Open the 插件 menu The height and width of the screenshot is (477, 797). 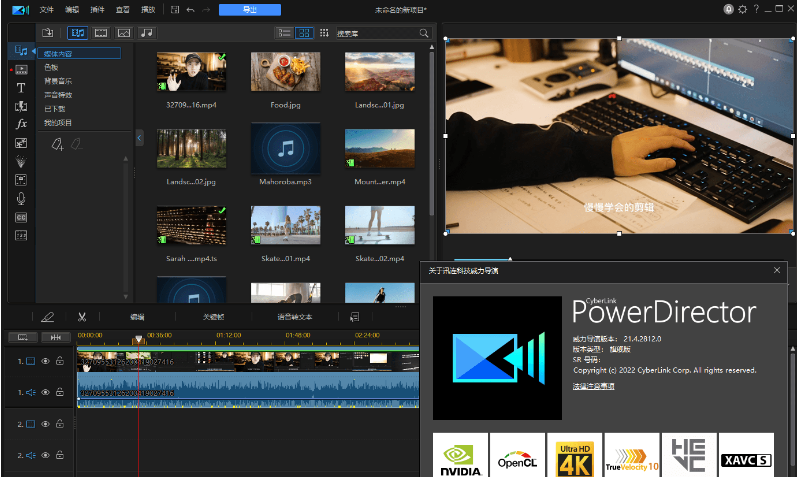tap(97, 9)
